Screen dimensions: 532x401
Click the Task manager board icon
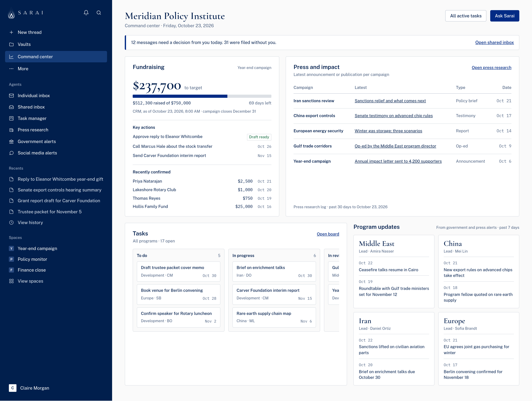click(x=11, y=118)
